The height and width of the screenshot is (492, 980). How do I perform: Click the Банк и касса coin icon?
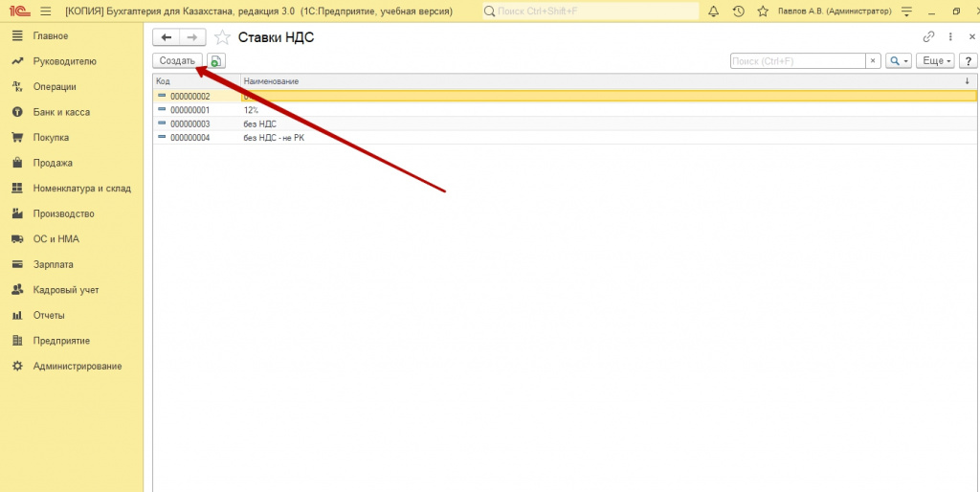pos(17,113)
